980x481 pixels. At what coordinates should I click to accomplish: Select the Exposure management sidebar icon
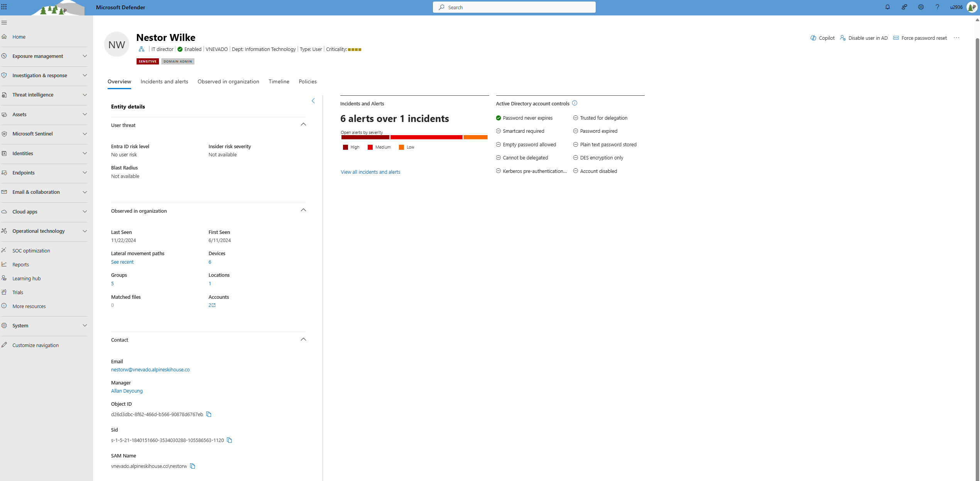click(x=6, y=56)
